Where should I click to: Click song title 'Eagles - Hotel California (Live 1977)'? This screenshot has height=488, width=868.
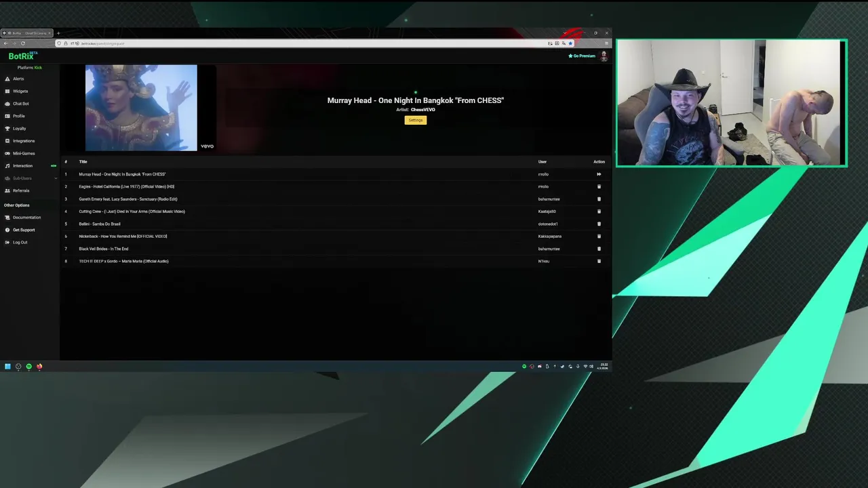(x=126, y=186)
